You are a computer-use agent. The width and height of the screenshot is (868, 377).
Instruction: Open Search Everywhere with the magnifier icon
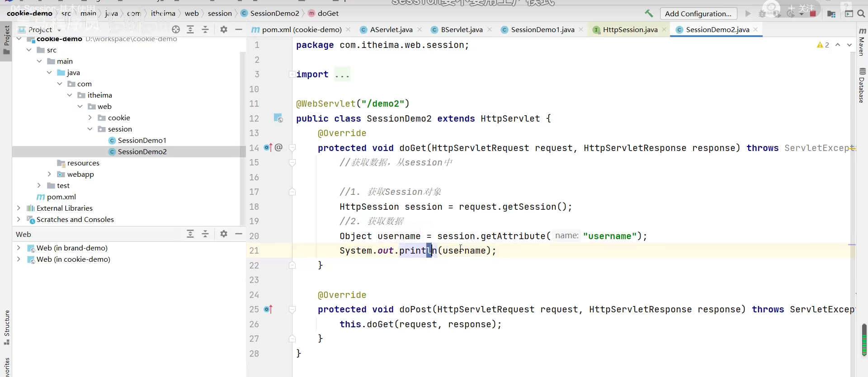861,14
